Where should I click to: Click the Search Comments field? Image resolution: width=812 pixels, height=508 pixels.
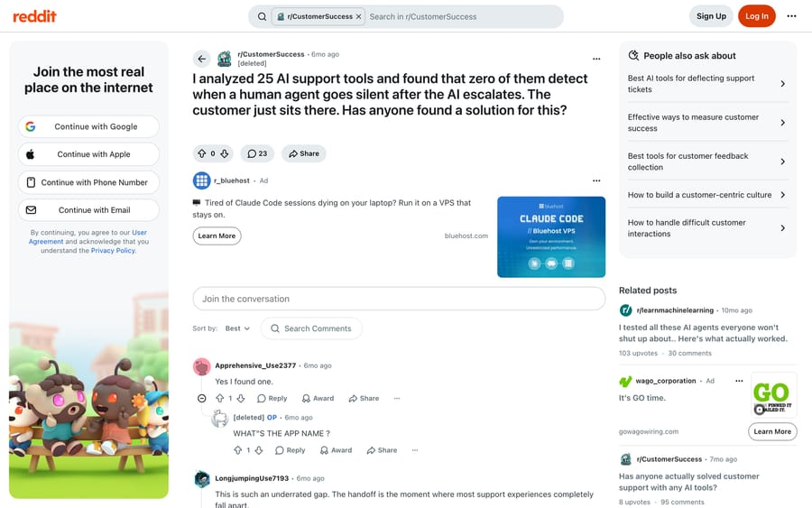pos(311,328)
